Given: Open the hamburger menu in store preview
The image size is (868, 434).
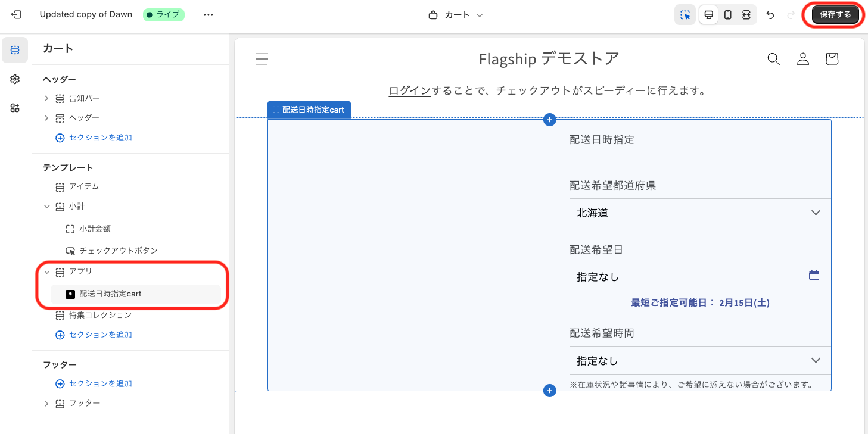Looking at the screenshot, I should point(262,59).
